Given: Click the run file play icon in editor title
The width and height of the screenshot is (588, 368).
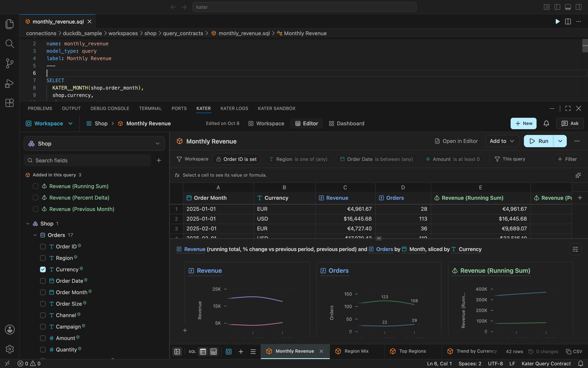Looking at the screenshot, I should [557, 22].
